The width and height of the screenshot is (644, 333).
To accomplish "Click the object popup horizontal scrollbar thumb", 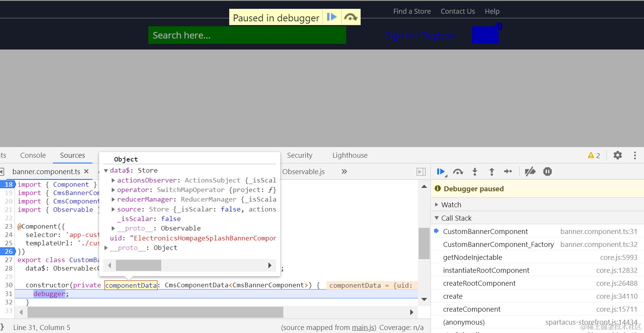I will (x=138, y=265).
